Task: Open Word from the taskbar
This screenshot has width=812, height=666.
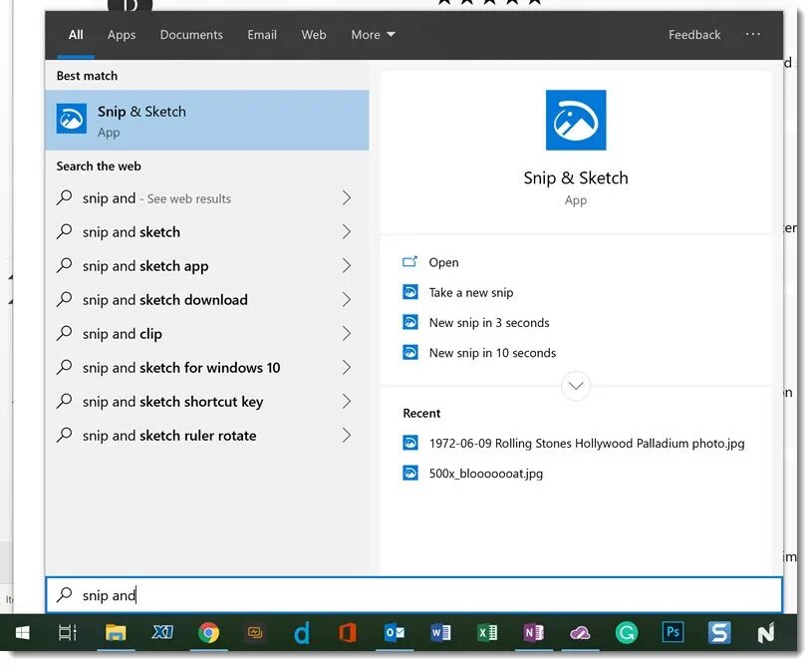Action: click(x=440, y=633)
